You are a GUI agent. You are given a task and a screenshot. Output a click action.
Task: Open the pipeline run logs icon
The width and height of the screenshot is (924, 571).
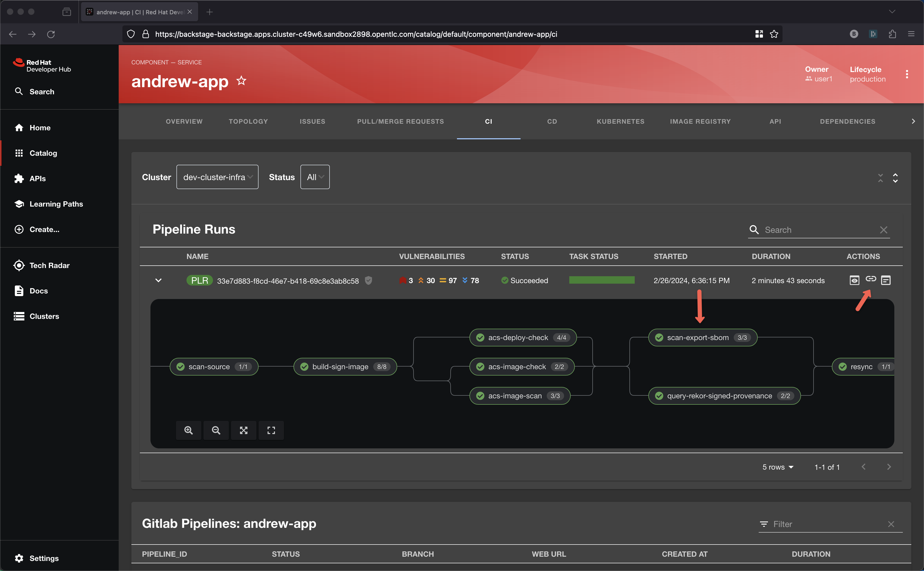pyautogui.click(x=886, y=280)
